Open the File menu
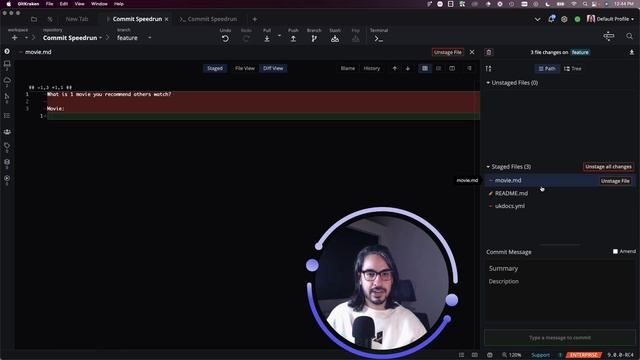Image resolution: width=640 pixels, height=360 pixels. [49, 4]
